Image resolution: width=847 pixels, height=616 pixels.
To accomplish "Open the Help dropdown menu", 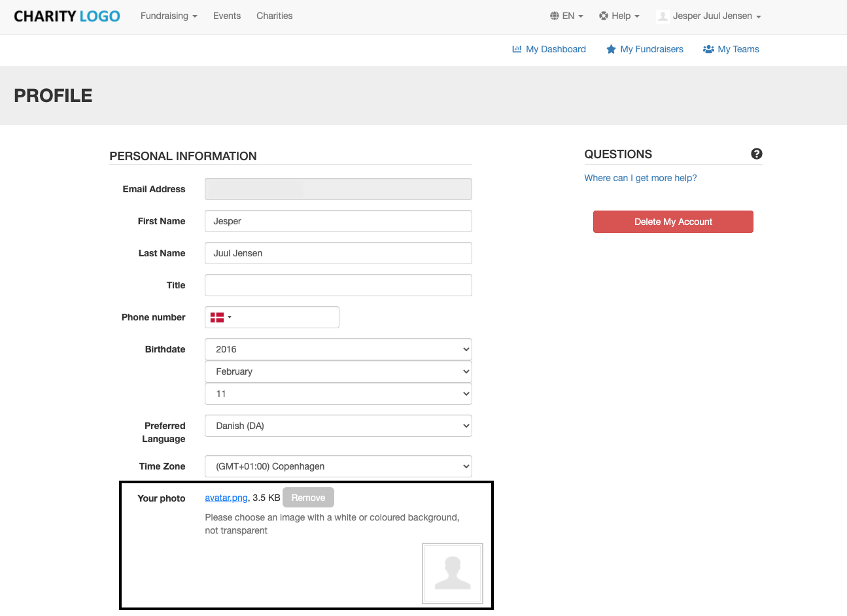I will pos(619,16).
